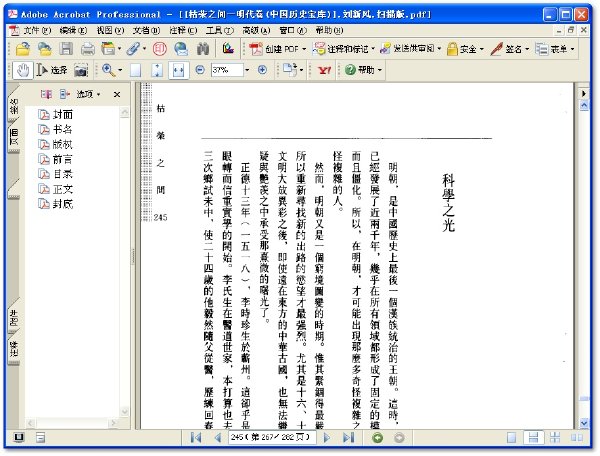Go to the 封底 bookmark

(62, 204)
